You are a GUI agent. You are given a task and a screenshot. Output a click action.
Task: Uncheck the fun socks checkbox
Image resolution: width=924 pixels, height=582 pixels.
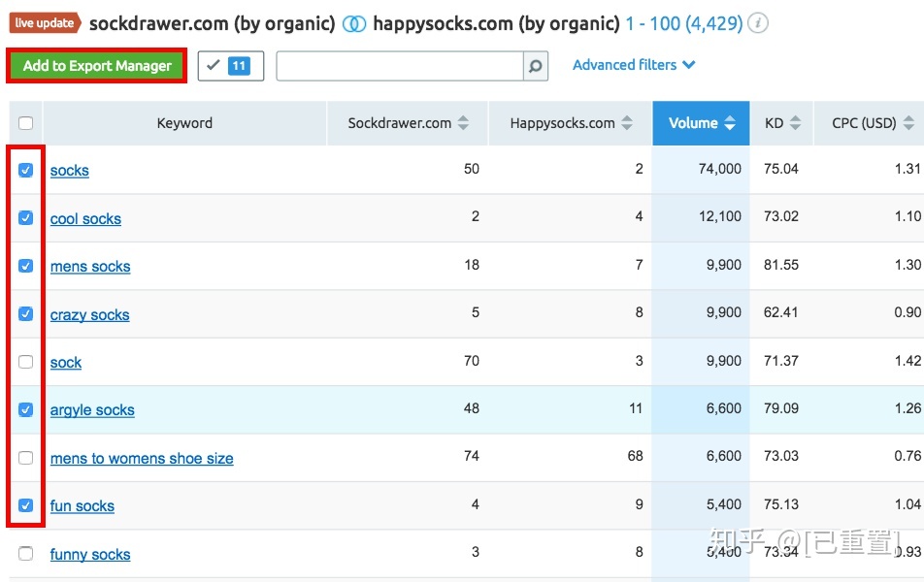(x=26, y=505)
